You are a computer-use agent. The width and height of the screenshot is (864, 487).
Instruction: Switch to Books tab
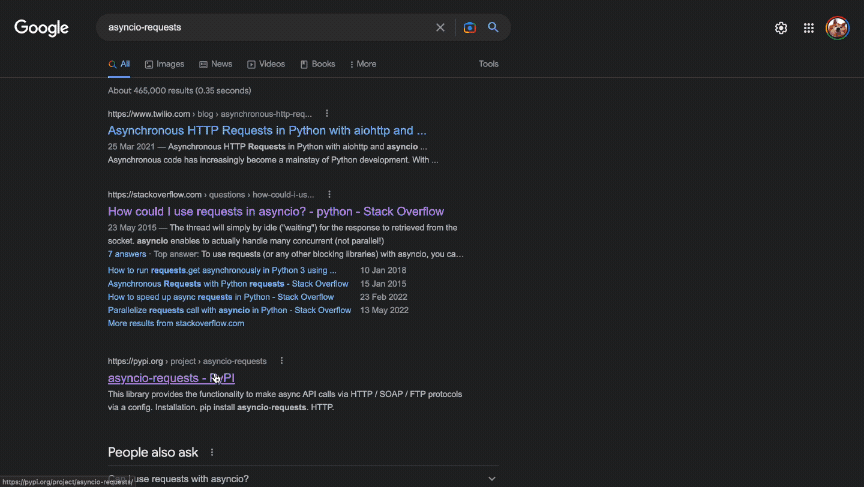tap(317, 64)
